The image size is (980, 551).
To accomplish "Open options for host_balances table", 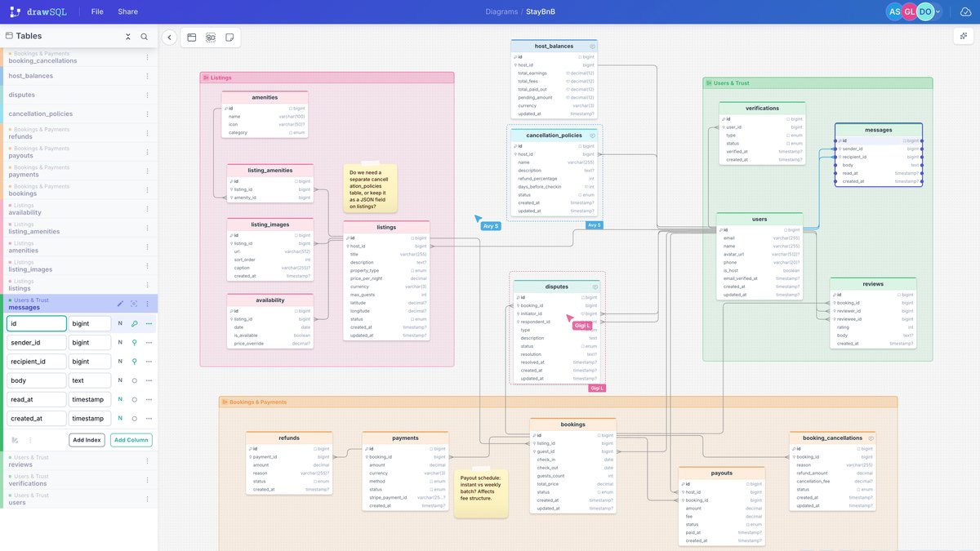I will [x=147, y=76].
